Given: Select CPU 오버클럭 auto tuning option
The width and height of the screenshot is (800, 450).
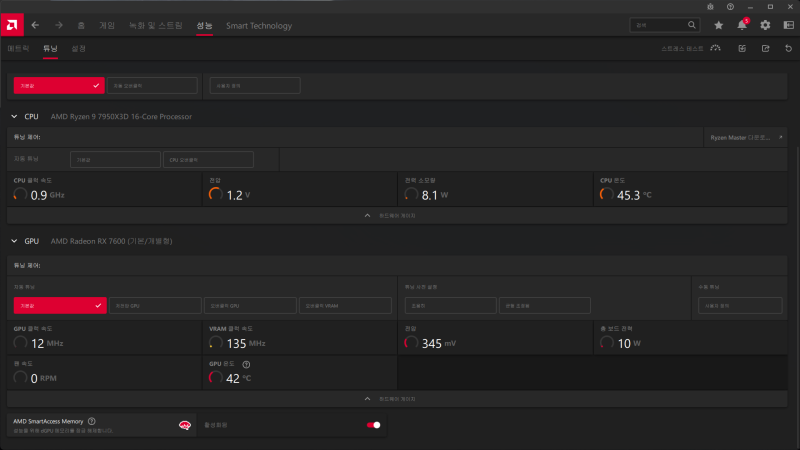Looking at the screenshot, I should pos(208,160).
